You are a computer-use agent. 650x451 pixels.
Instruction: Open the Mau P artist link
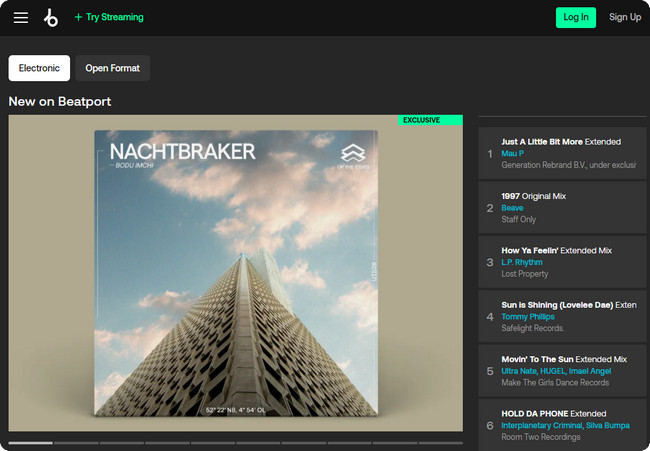pyautogui.click(x=512, y=153)
